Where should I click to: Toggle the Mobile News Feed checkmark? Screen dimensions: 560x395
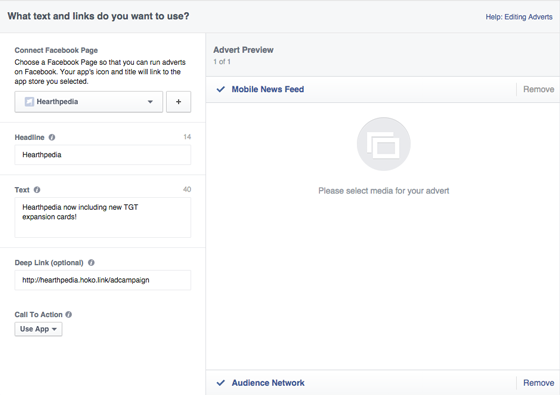click(221, 89)
